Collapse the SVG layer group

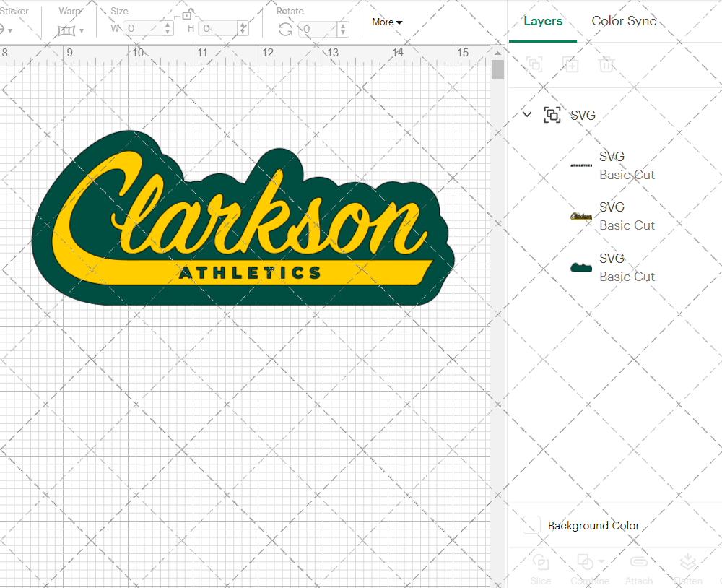point(526,114)
